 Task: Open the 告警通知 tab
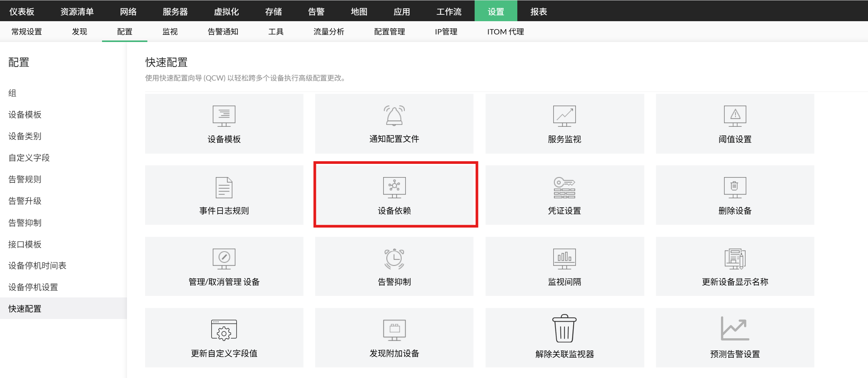pyautogui.click(x=223, y=32)
